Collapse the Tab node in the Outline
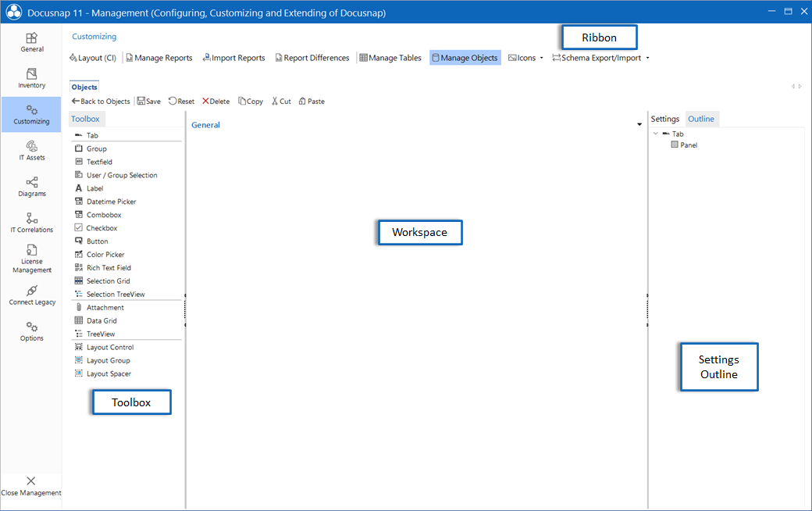The width and height of the screenshot is (812, 511). 657,133
